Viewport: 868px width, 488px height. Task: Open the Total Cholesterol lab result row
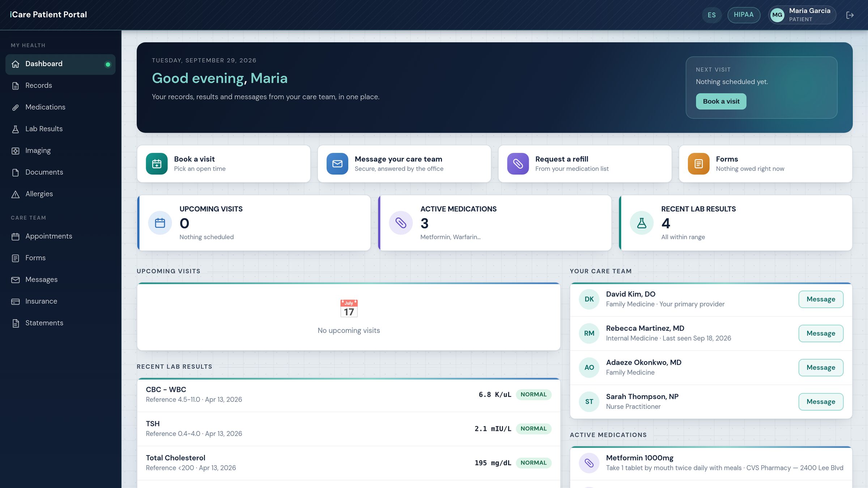[x=349, y=463]
